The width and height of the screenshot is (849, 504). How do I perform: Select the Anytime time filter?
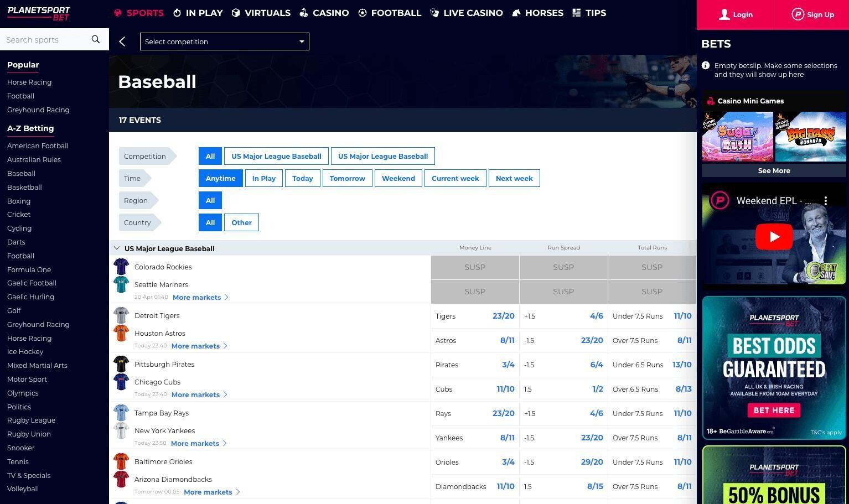(x=220, y=178)
